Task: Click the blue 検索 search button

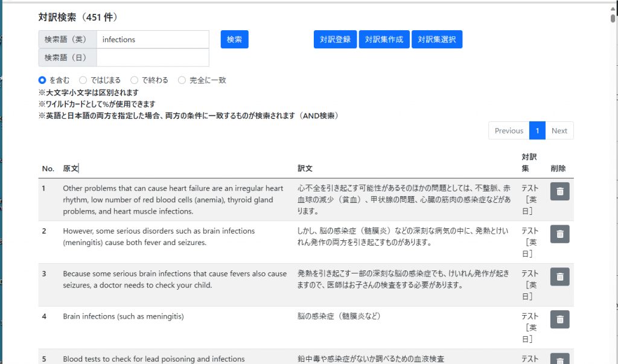Action: tap(234, 39)
